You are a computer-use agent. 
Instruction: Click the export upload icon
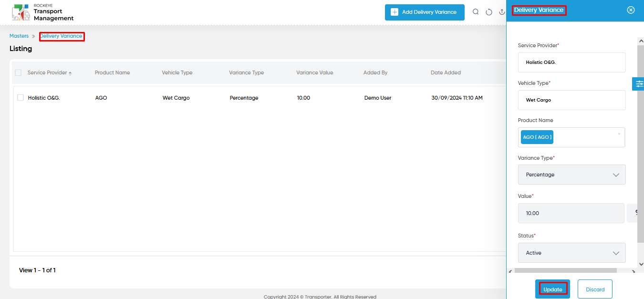point(502,12)
